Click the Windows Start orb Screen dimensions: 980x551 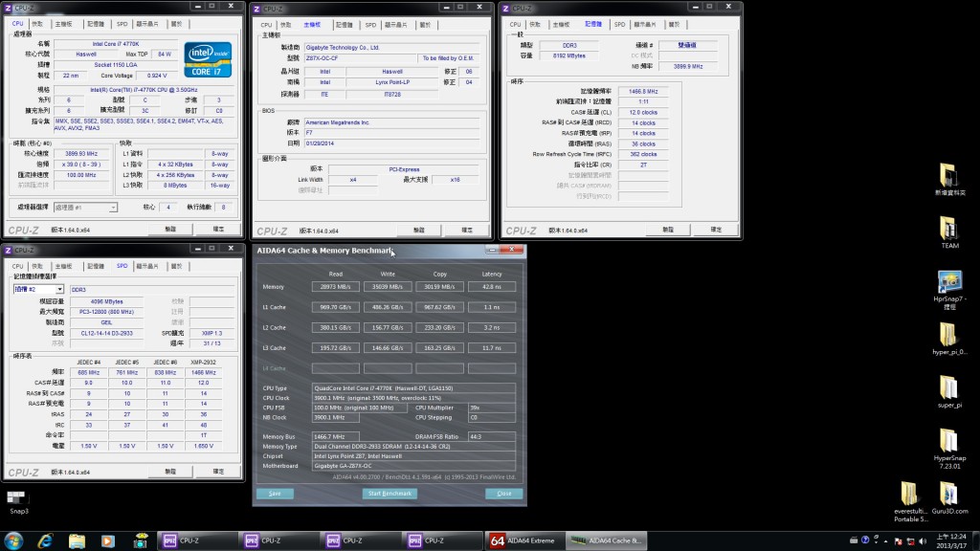(13, 540)
